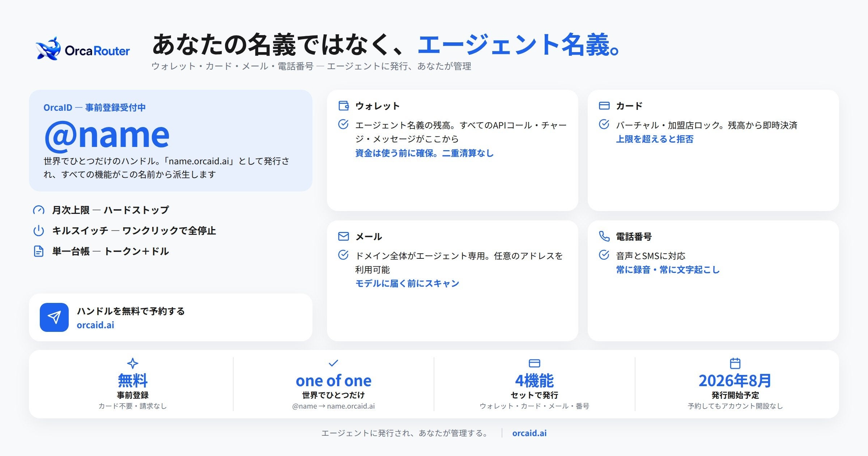Click the 常に録音・常に文字起こし text

pyautogui.click(x=668, y=270)
